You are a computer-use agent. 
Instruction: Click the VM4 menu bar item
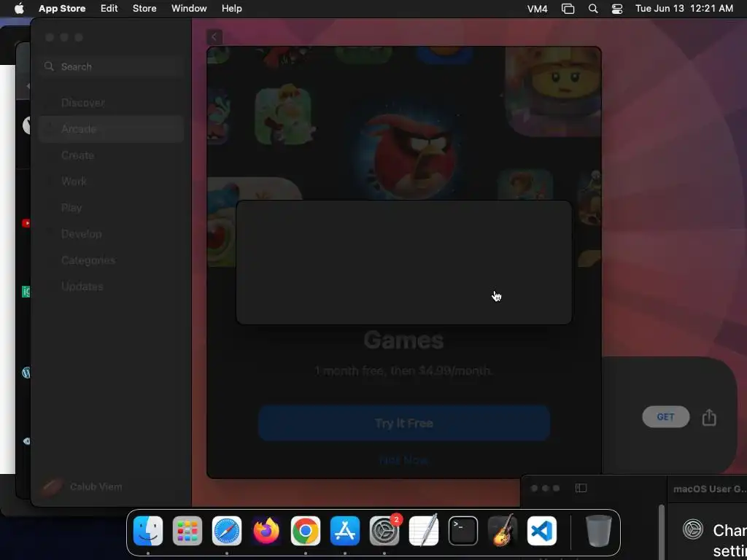tap(538, 9)
